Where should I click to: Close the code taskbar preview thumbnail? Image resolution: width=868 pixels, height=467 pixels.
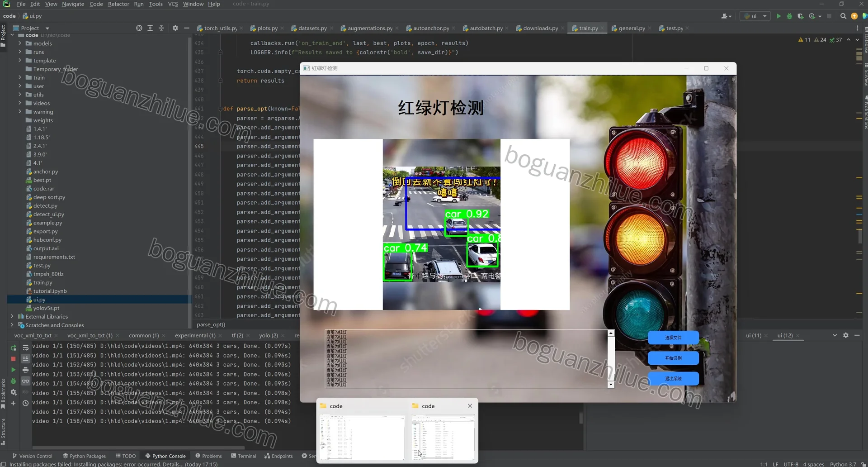point(470,406)
